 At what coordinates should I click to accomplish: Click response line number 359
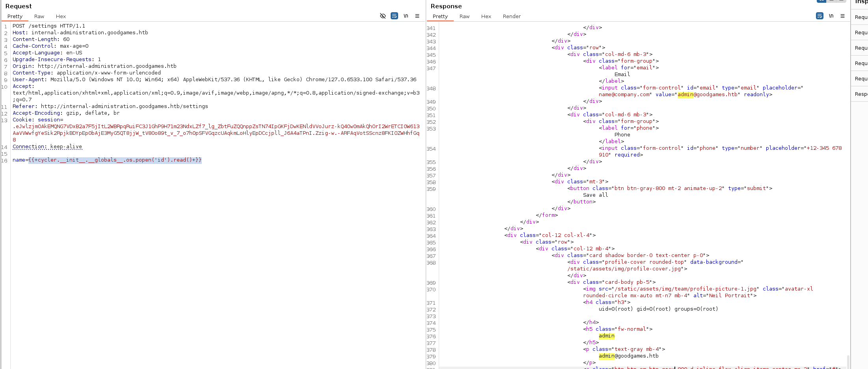[x=431, y=189]
